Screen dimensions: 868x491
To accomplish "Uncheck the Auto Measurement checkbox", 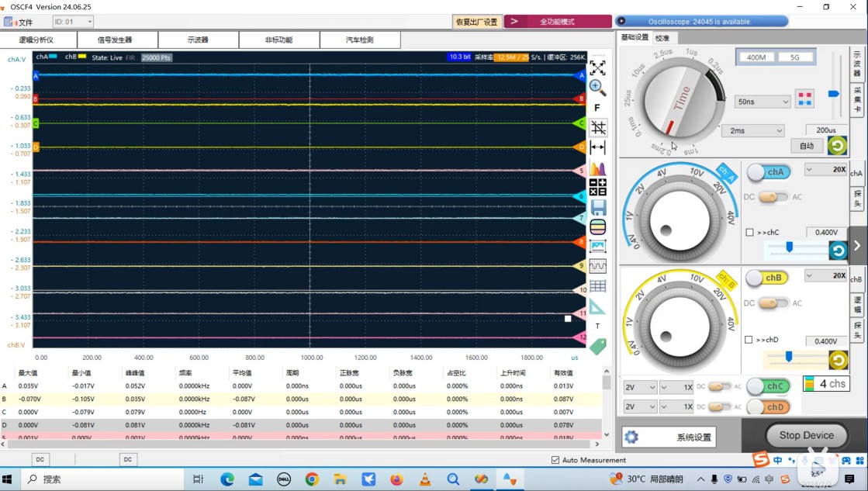I will (x=555, y=460).
